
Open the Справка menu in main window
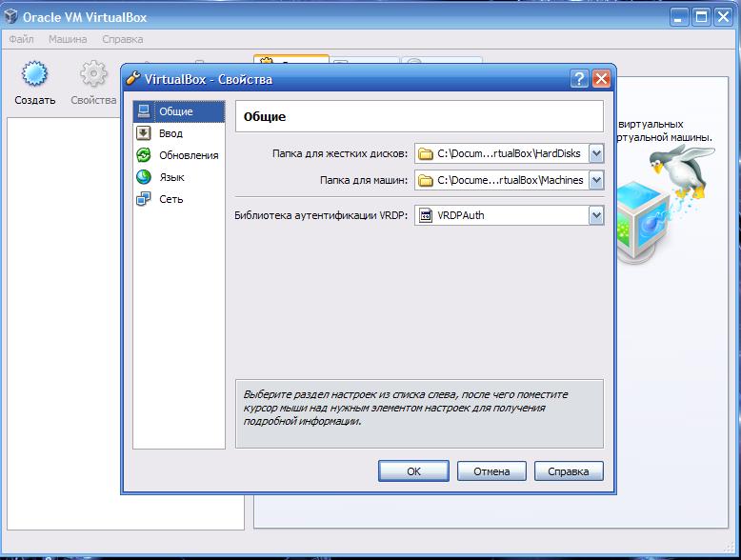click(x=123, y=39)
